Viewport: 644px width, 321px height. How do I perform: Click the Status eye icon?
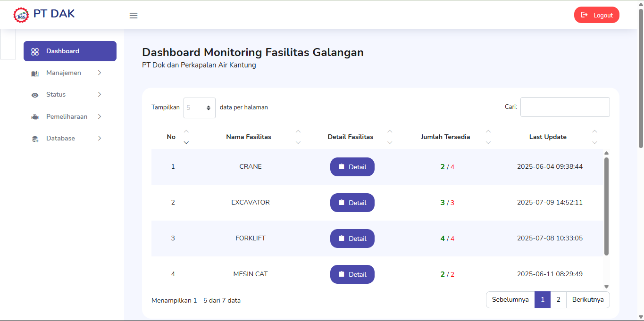pos(34,95)
